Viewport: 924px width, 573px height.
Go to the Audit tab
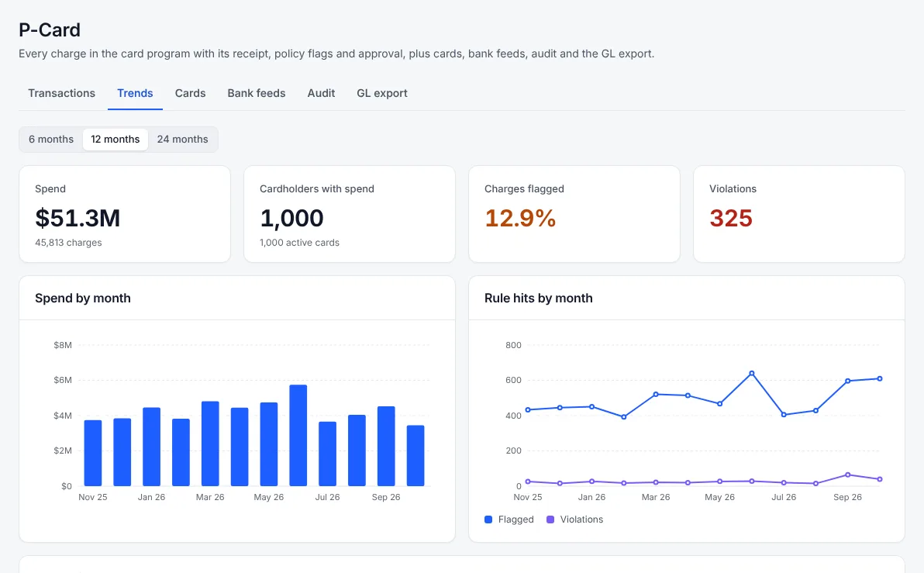[321, 93]
